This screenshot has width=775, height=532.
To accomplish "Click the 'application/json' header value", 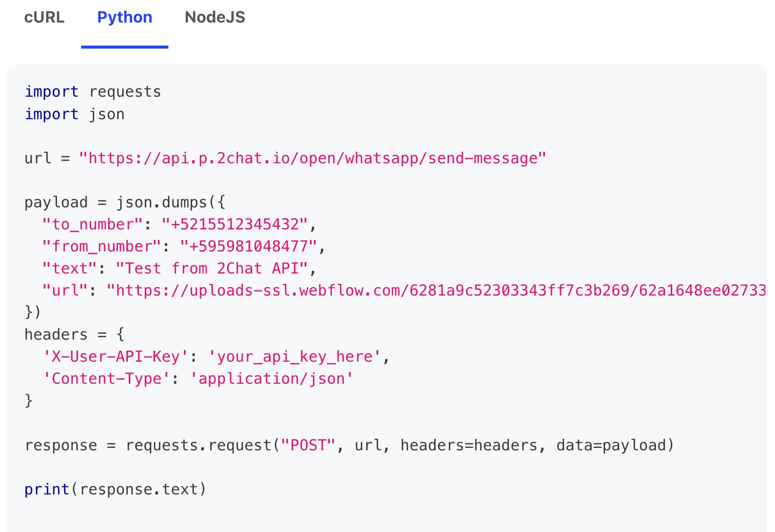I will coord(271,379).
